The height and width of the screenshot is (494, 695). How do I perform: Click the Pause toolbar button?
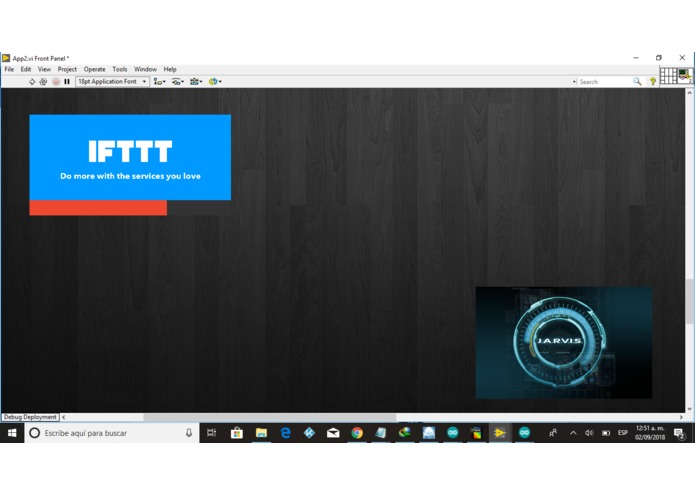tap(67, 82)
